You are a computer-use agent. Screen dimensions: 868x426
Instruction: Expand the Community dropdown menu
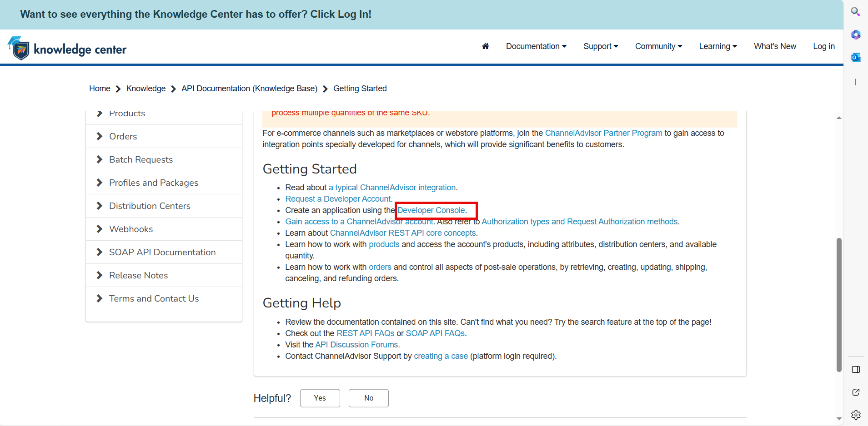coord(658,46)
